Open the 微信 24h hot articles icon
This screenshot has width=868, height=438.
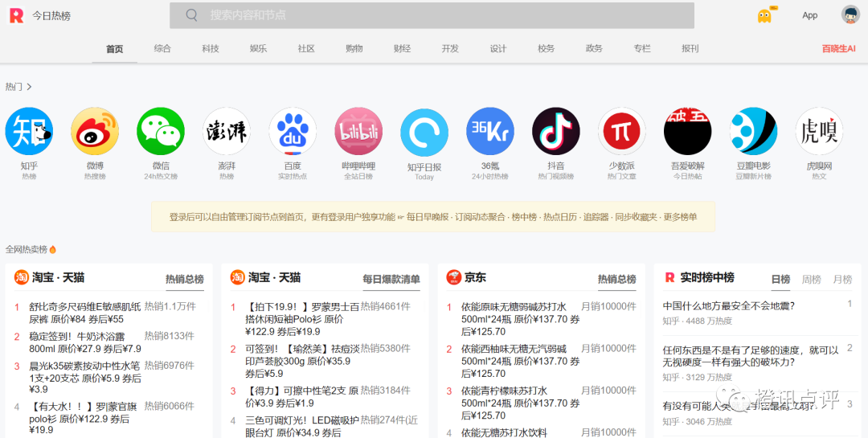[x=161, y=131]
